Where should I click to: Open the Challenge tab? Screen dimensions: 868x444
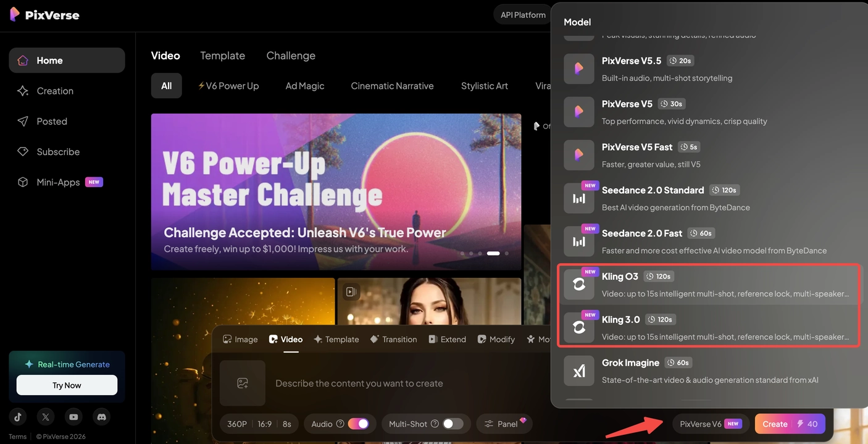(x=291, y=56)
